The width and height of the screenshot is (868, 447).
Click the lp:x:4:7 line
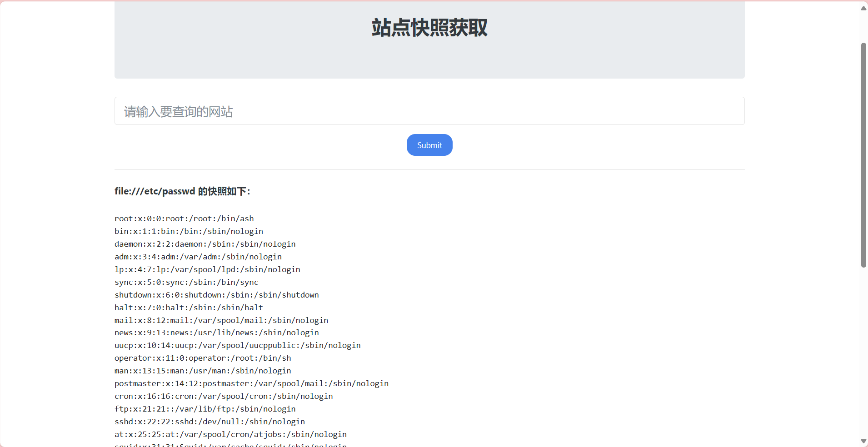tap(207, 269)
